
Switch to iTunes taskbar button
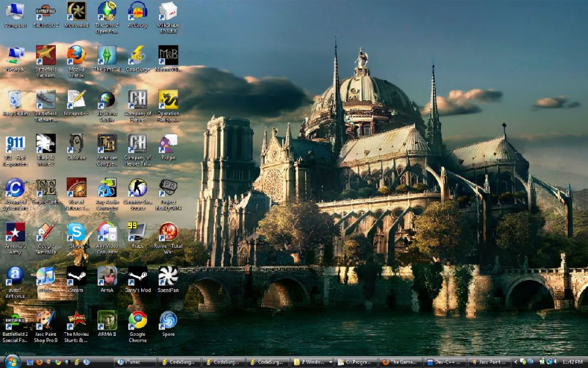point(135,362)
